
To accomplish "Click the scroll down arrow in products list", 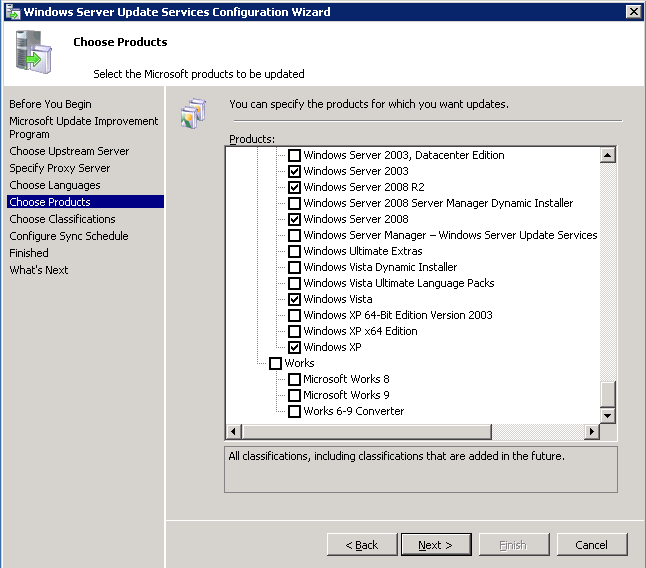I will coord(608,416).
